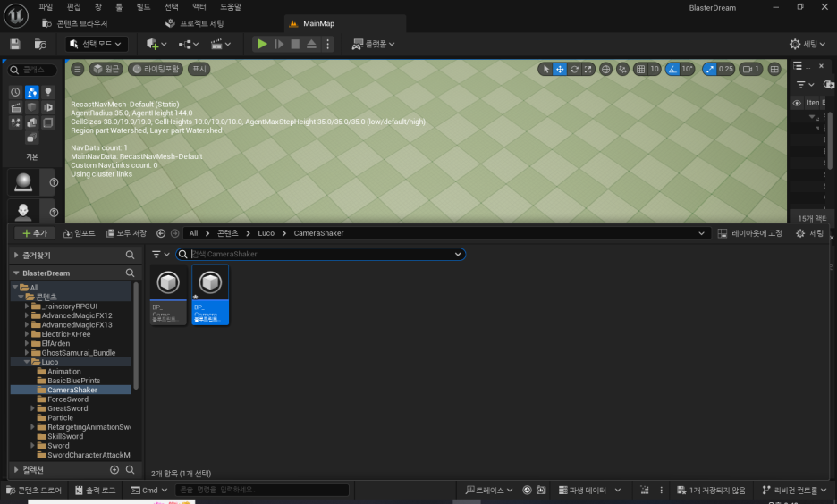Select recently placed clock category icon
837x504 pixels.
coord(15,92)
